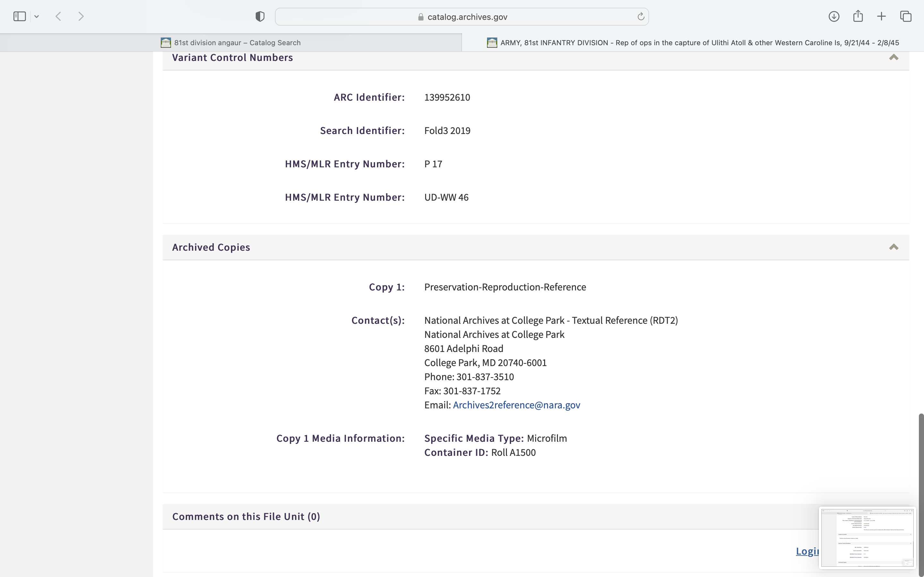924x577 pixels.
Task: Show the tab overview icon
Action: click(x=906, y=16)
